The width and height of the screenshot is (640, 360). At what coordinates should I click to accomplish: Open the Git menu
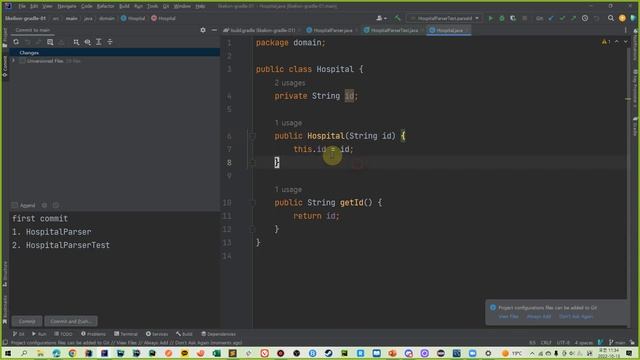[x=166, y=7]
